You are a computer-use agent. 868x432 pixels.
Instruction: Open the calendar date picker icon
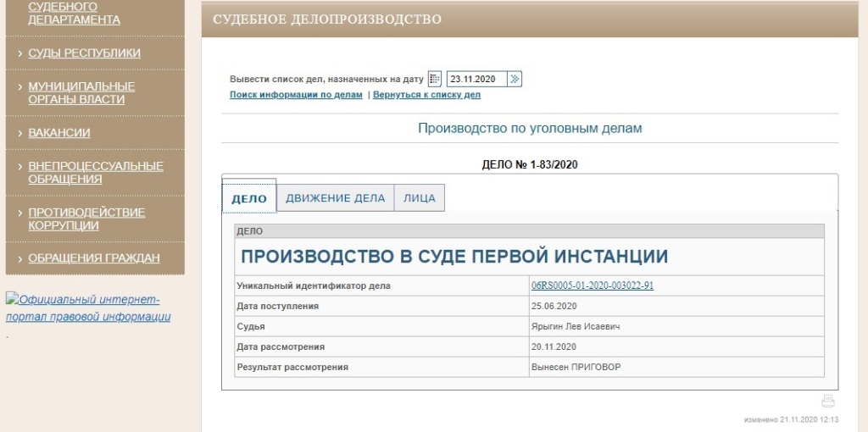(x=435, y=79)
